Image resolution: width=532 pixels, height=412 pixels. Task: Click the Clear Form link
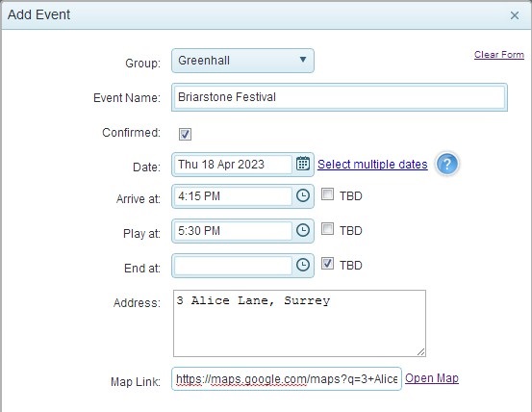tap(498, 55)
